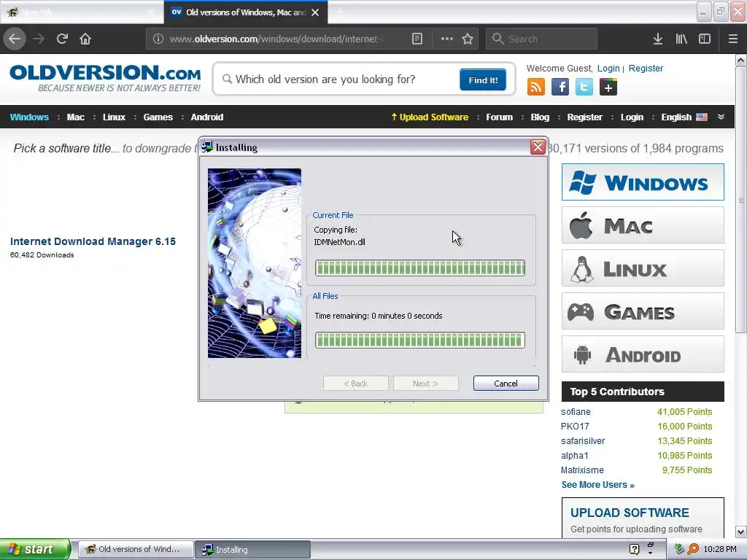Click the page scrollbar down arrow
The height and width of the screenshot is (560, 747).
[741, 532]
